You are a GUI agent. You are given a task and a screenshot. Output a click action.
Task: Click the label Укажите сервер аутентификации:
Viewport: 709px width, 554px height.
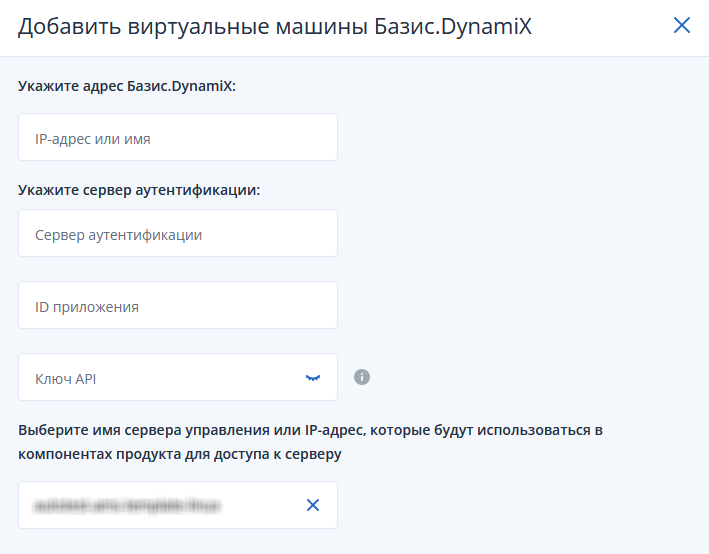[x=139, y=190]
